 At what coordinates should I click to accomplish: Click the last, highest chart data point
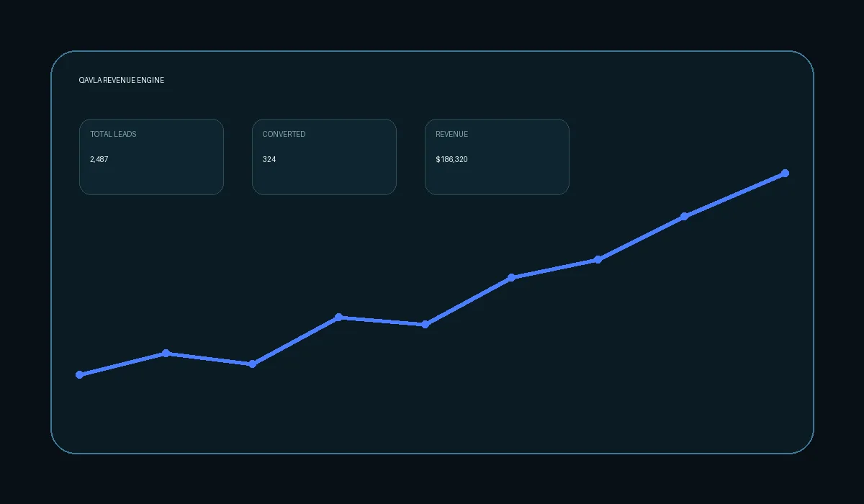tap(785, 173)
